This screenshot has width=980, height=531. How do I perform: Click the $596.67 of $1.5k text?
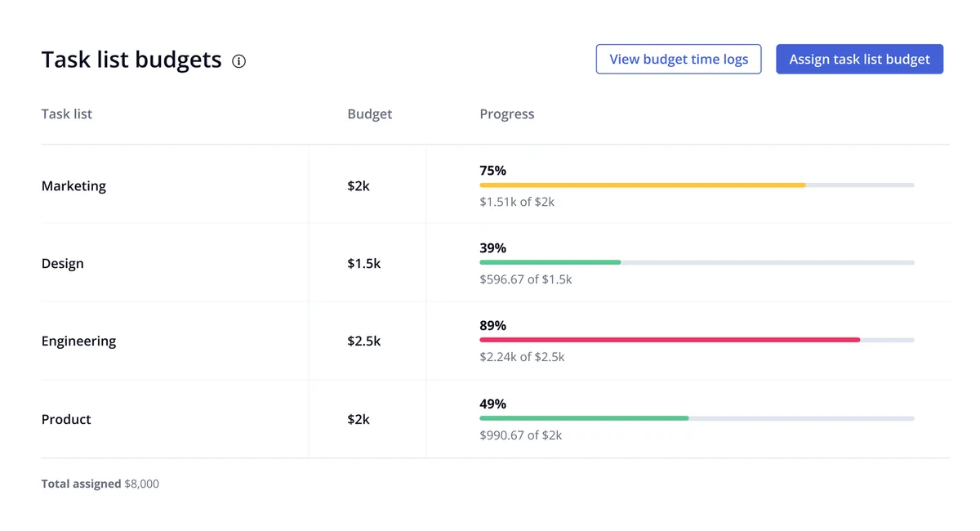(526, 279)
